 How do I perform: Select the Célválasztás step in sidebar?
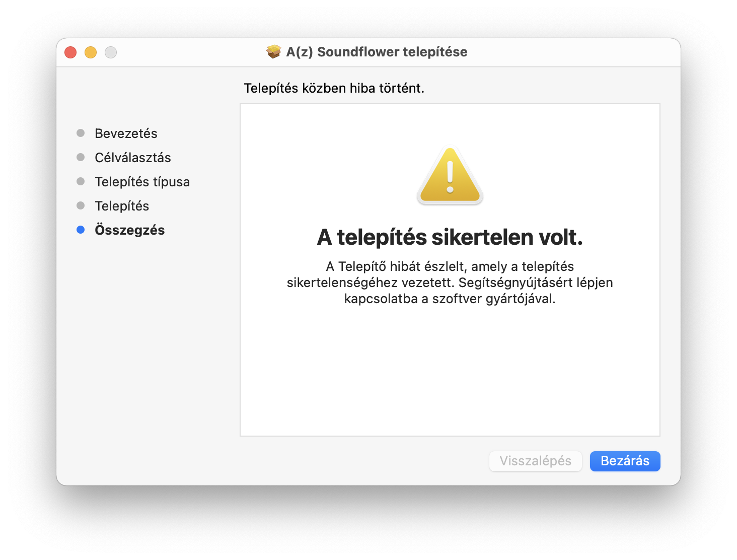pyautogui.click(x=133, y=158)
